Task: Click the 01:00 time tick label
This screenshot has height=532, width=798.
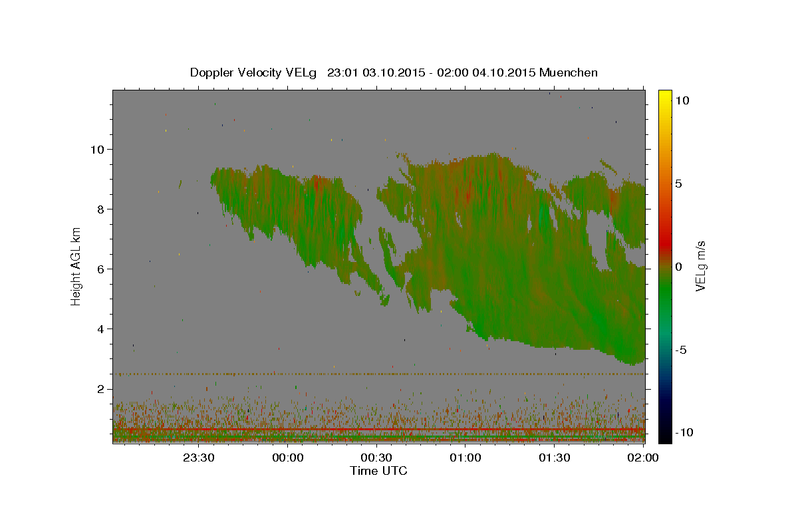Action: coord(465,458)
